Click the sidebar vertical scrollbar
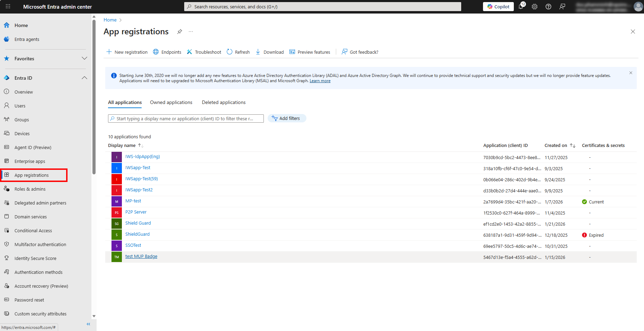Image resolution: width=644 pixels, height=331 pixels. (94, 97)
